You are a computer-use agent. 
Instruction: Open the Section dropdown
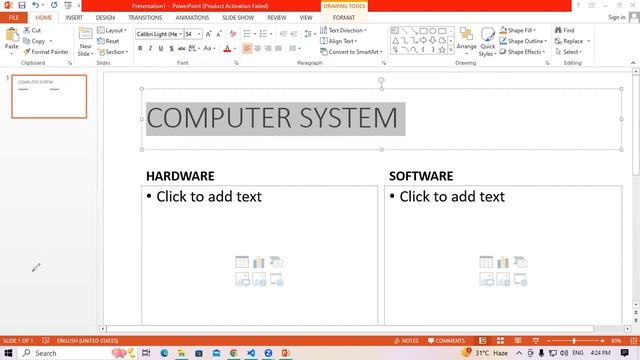coord(113,52)
